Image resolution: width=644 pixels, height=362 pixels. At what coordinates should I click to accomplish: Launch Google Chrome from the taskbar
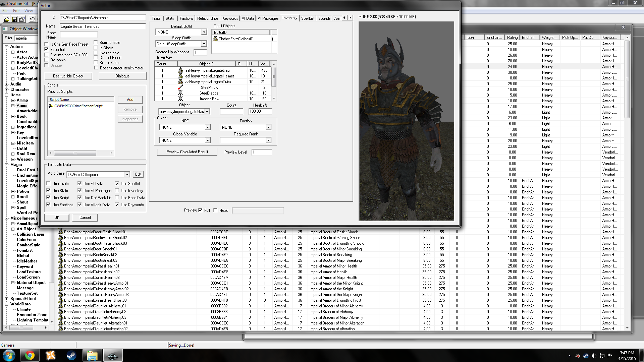click(30, 355)
